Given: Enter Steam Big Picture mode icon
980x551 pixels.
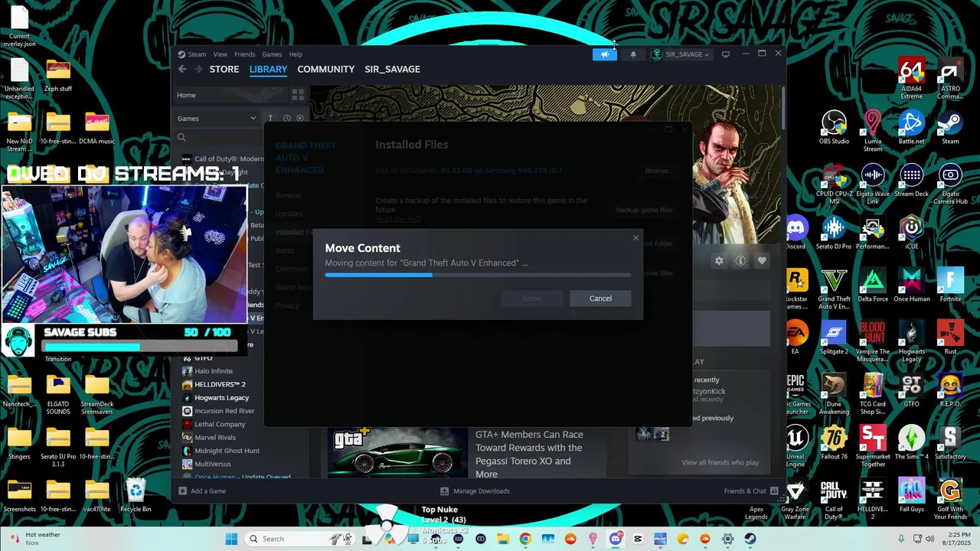Looking at the screenshot, I should (726, 54).
